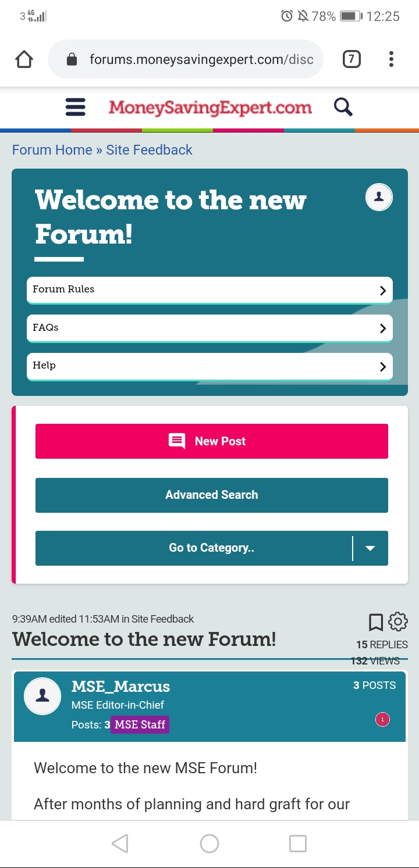The width and height of the screenshot is (419, 868).
Task: Open the hamburger navigation menu
Action: tap(76, 107)
